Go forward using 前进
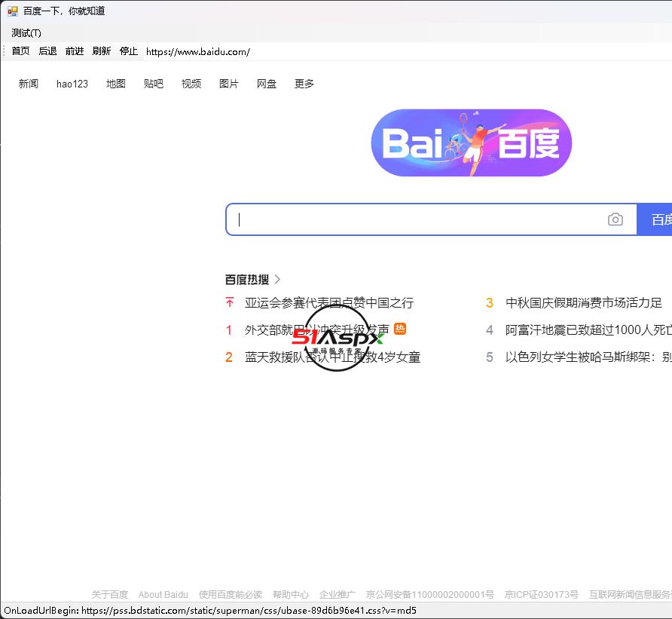Viewport: 672px width, 619px height. [x=74, y=51]
